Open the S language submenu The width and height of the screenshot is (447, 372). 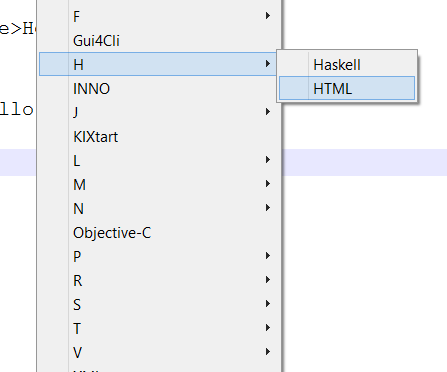[159, 304]
